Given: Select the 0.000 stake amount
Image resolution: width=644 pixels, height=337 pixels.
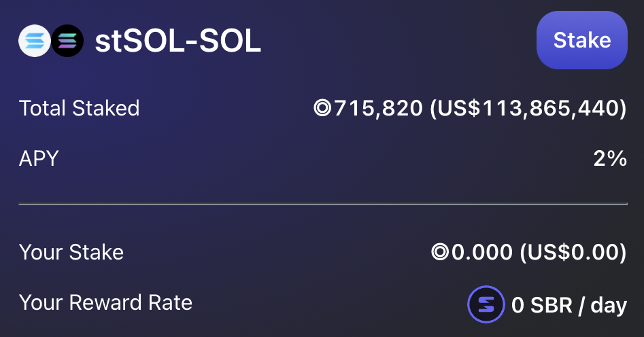Looking at the screenshot, I should click(x=482, y=253).
